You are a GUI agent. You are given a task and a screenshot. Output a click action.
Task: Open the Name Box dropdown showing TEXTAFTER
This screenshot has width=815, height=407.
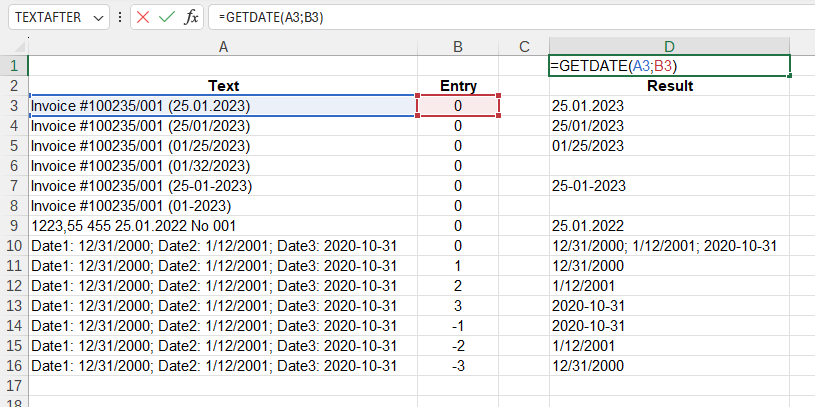98,18
